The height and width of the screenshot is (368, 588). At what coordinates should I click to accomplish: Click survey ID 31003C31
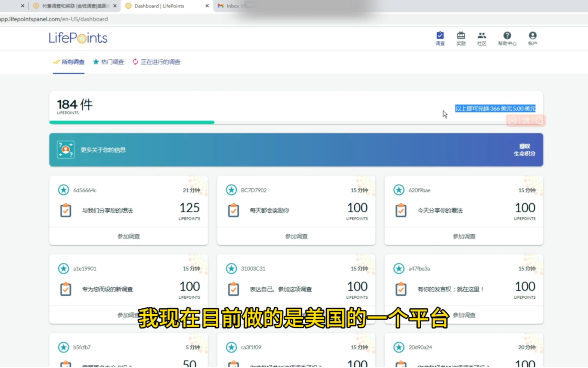click(x=253, y=269)
